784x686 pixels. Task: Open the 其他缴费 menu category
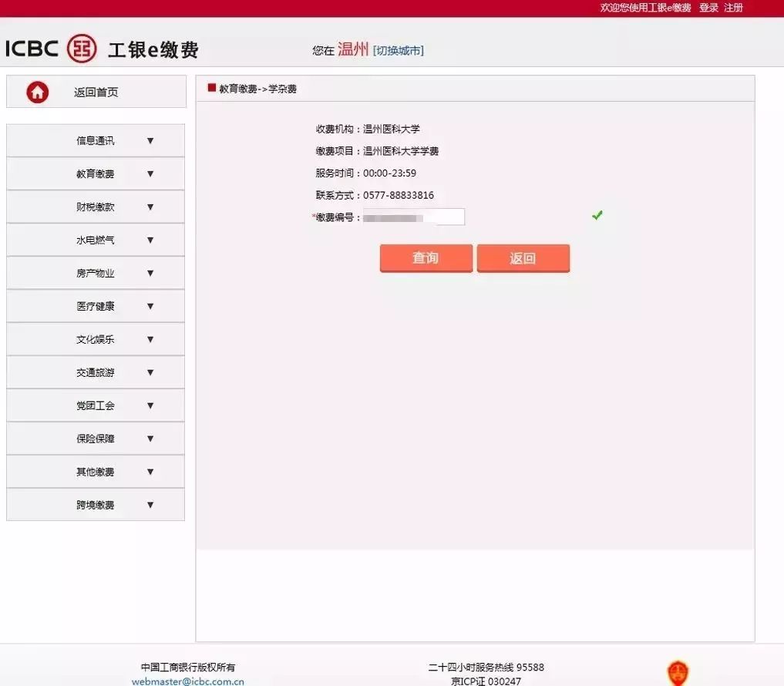(x=96, y=472)
